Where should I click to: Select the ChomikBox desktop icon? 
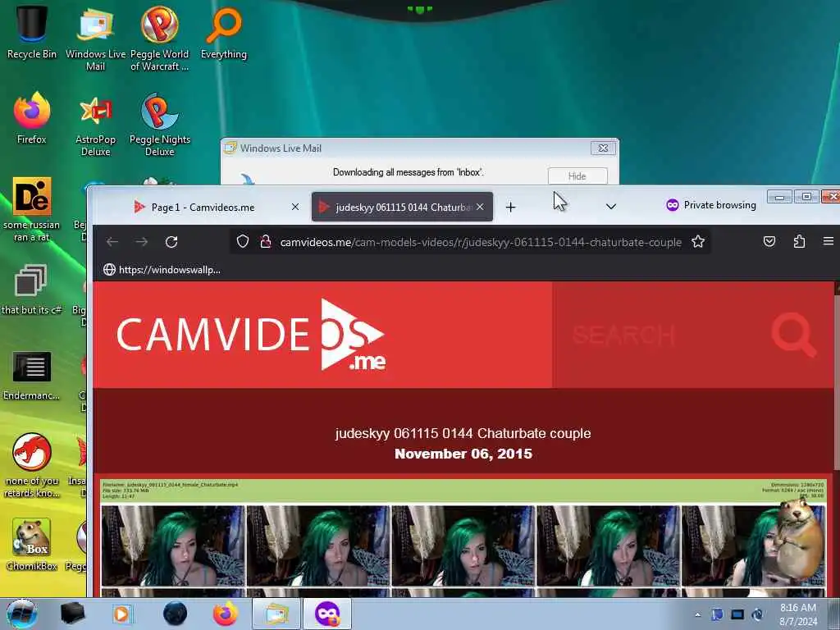[x=32, y=544]
